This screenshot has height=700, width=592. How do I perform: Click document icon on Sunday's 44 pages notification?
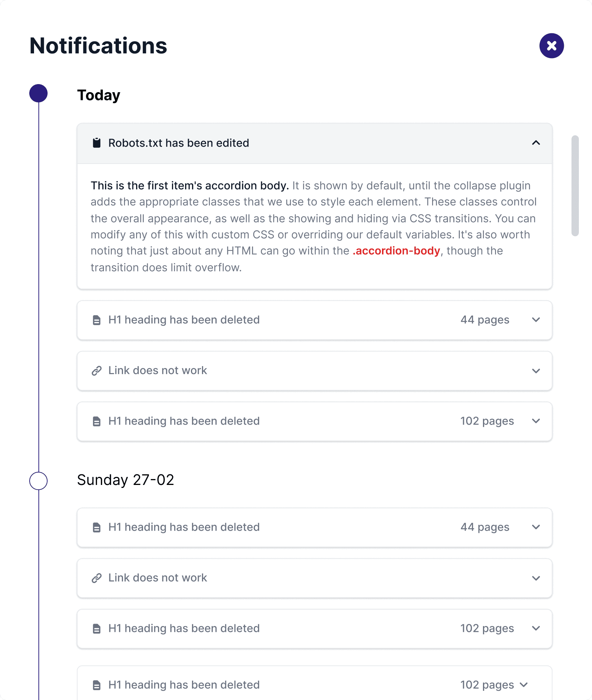pos(97,527)
